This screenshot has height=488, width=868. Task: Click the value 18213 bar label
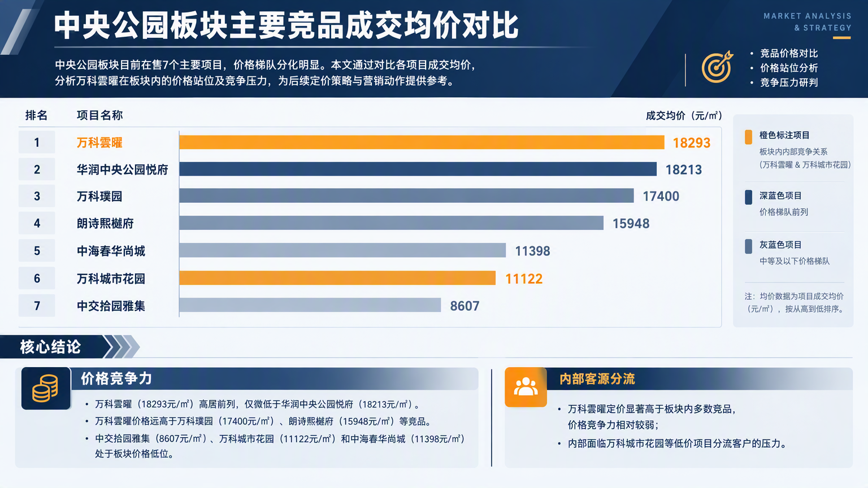(x=683, y=169)
